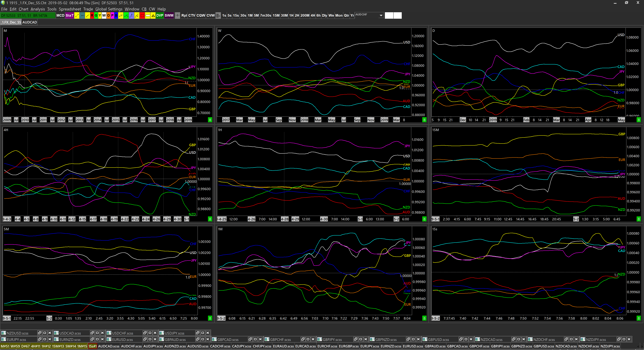
Task: Maximize the minimized USDCAD.scss window
Action: point(97,333)
